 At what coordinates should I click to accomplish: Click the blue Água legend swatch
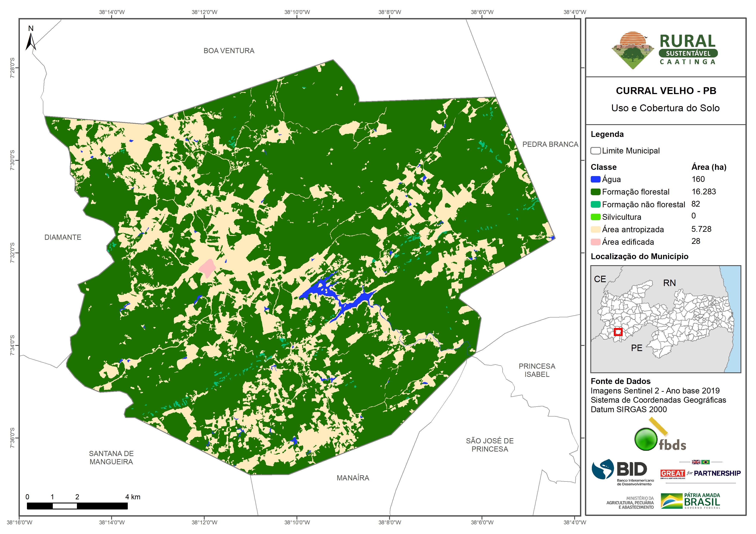pos(595,179)
